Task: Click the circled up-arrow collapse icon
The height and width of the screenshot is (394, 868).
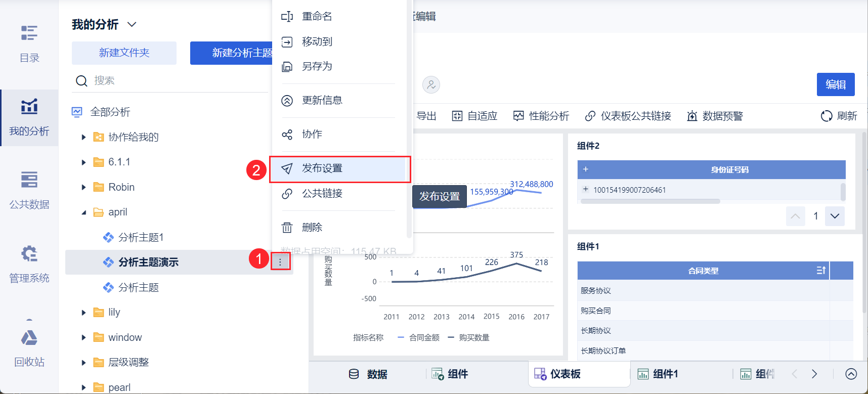Action: coord(851,374)
